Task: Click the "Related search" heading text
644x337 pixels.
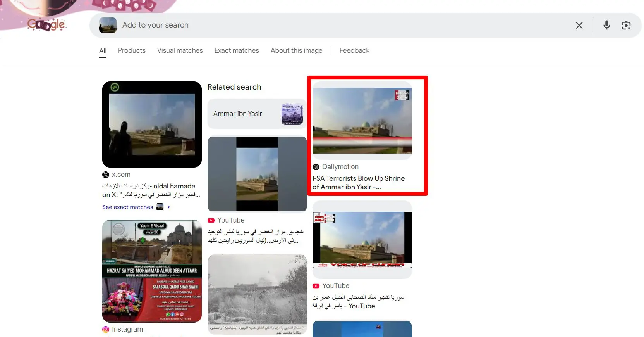Action: tap(234, 87)
